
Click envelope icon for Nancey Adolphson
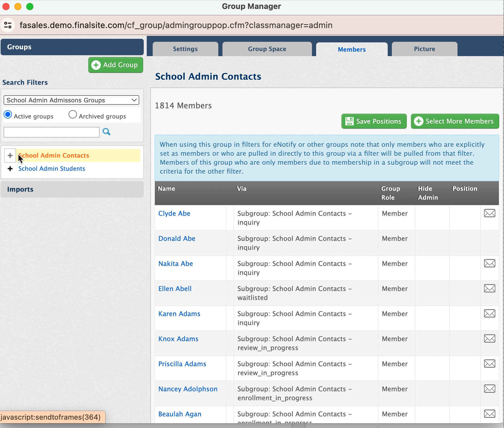(489, 389)
